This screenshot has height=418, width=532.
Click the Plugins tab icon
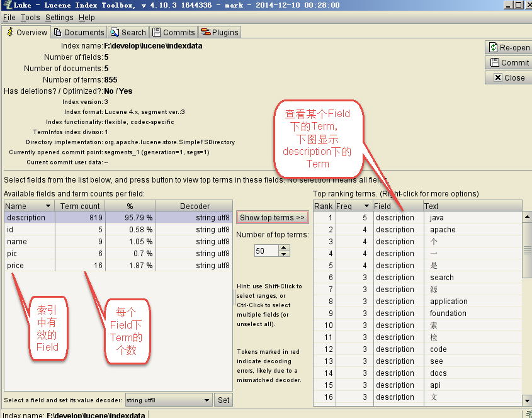tap(206, 32)
